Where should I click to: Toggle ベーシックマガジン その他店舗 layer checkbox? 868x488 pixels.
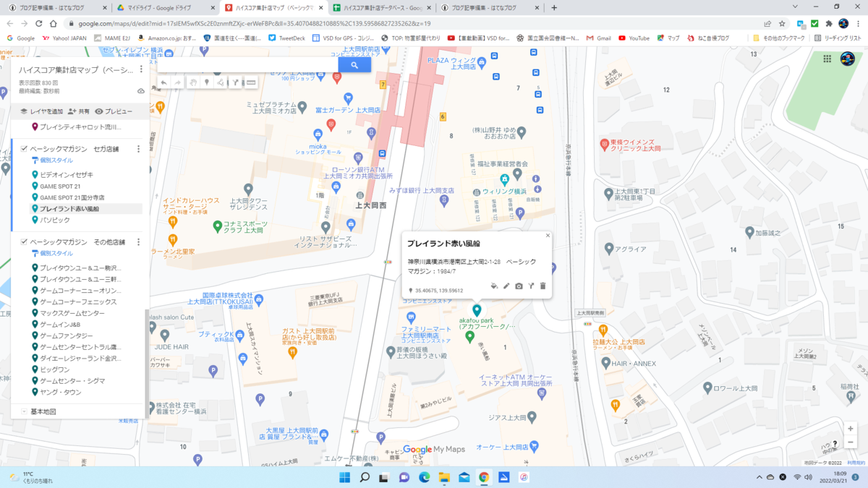pos(24,242)
